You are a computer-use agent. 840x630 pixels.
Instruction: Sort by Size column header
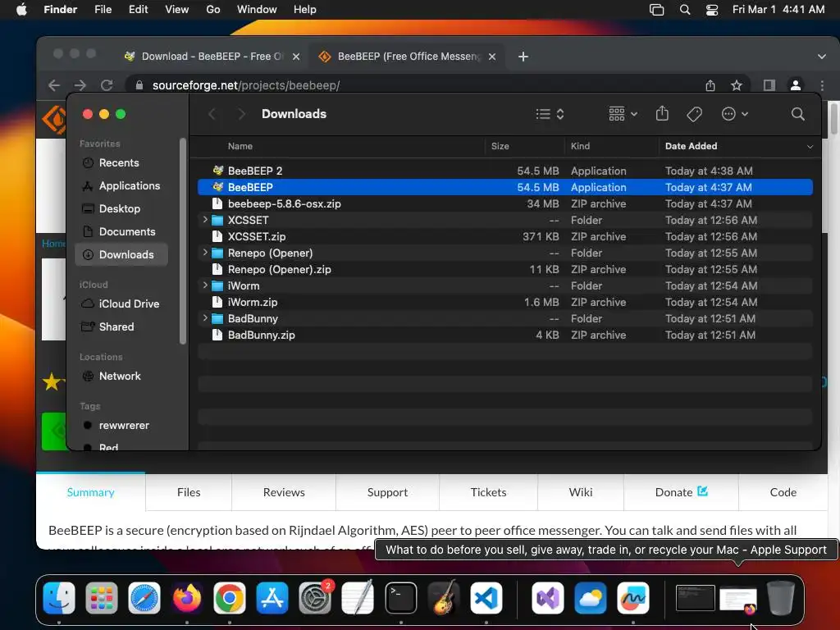(x=500, y=146)
